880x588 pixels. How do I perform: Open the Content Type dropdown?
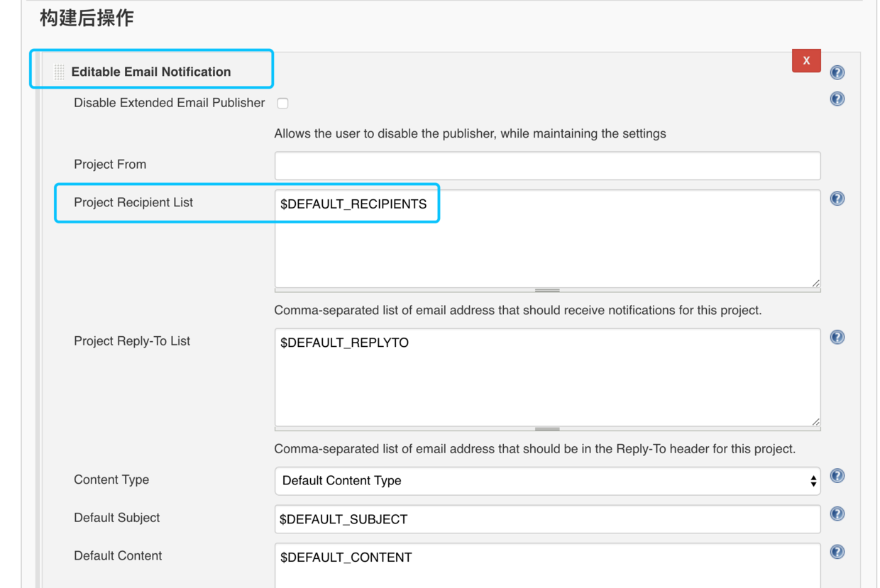[x=547, y=481]
